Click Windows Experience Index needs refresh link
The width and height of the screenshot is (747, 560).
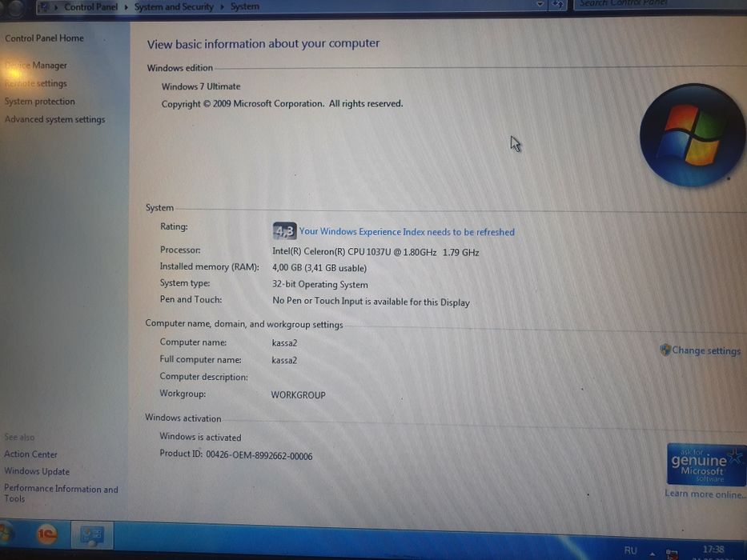407,232
